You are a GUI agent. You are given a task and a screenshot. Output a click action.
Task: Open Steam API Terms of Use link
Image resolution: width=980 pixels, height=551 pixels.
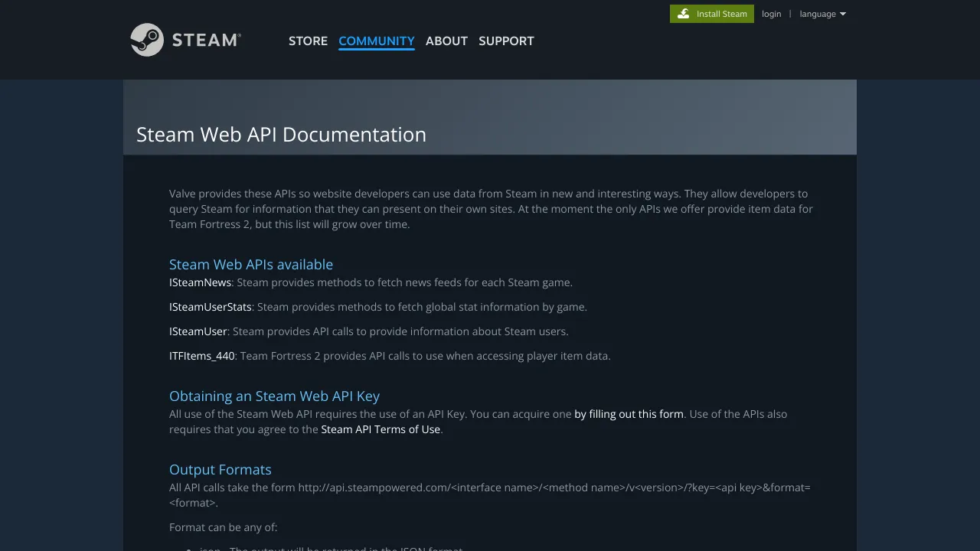tap(381, 429)
